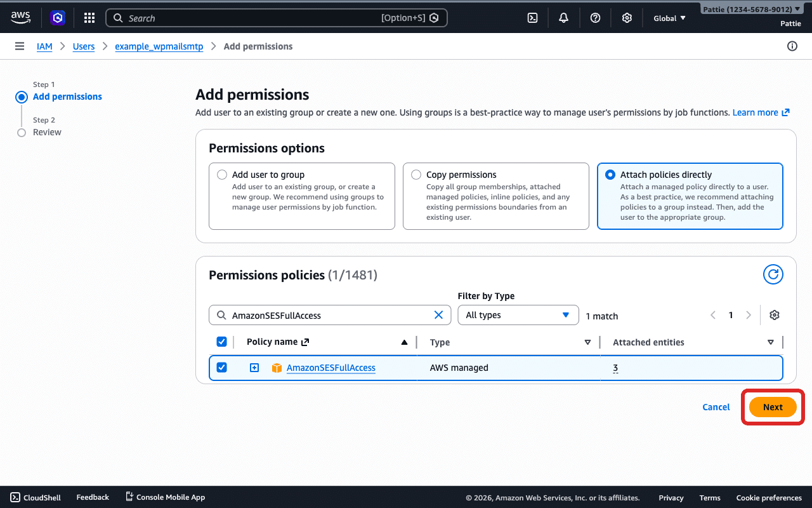Click the attached entities count 3
This screenshot has height=508, width=812.
point(615,368)
